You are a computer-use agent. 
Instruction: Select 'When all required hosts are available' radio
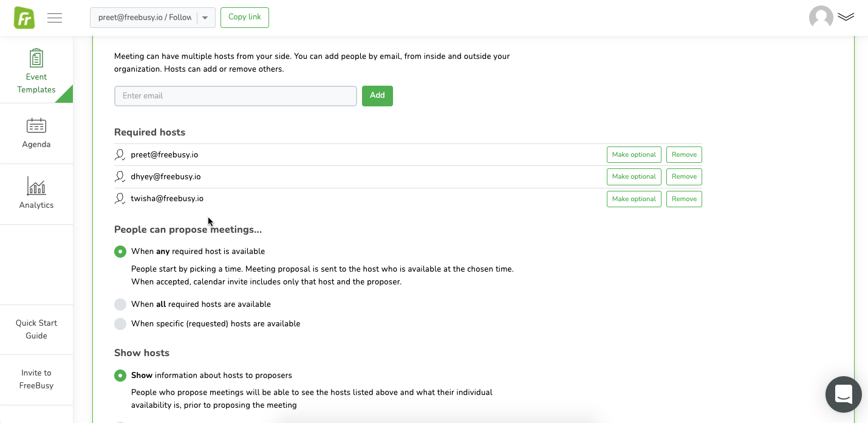click(120, 304)
